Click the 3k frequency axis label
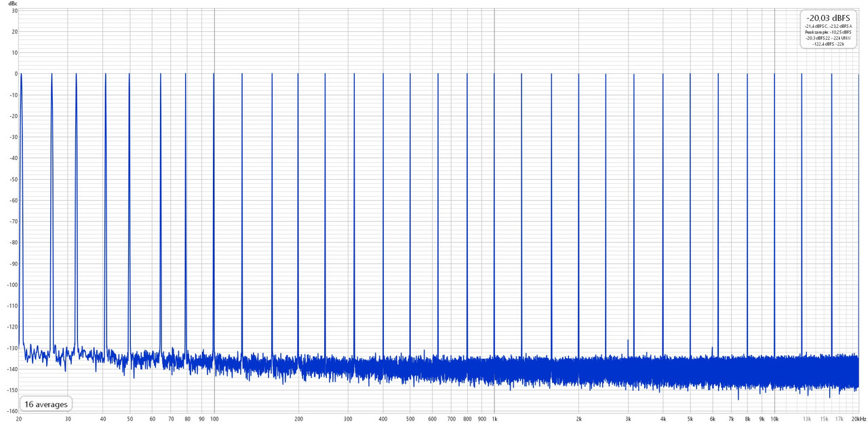 628,419
